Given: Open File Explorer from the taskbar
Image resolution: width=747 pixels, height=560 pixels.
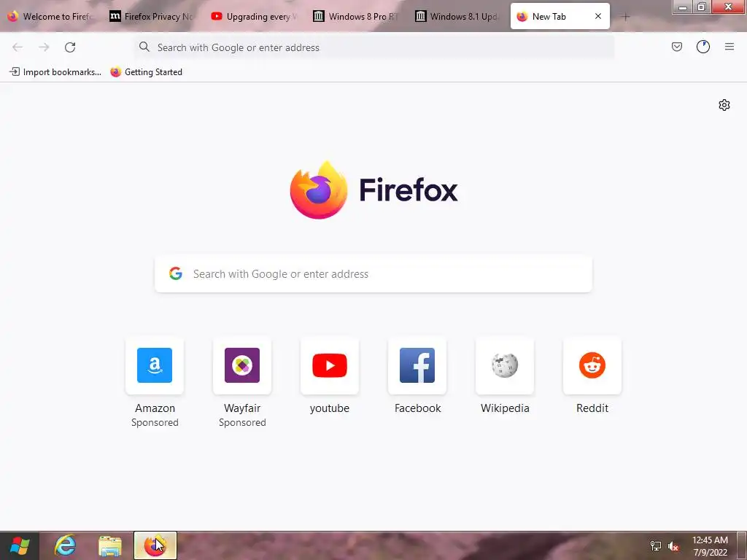Looking at the screenshot, I should click(110, 545).
